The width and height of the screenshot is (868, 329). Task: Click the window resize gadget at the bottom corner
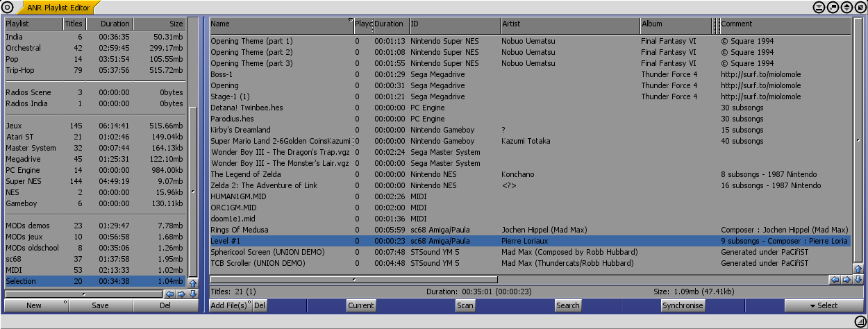point(861,321)
